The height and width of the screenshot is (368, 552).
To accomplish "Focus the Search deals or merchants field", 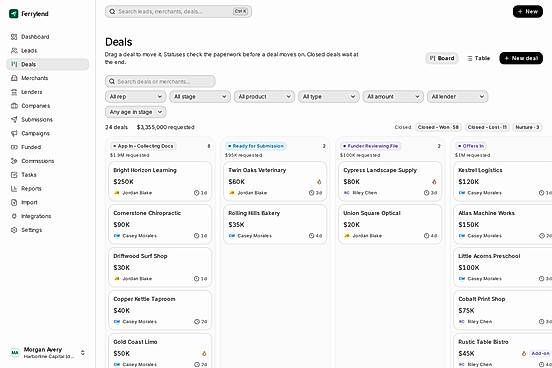I will pyautogui.click(x=160, y=81).
